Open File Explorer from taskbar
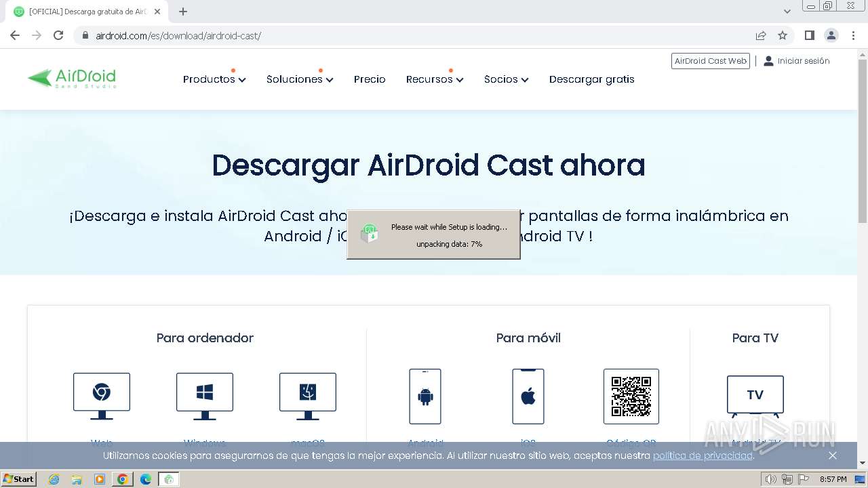Image resolution: width=868 pixels, height=488 pixels. 77,479
